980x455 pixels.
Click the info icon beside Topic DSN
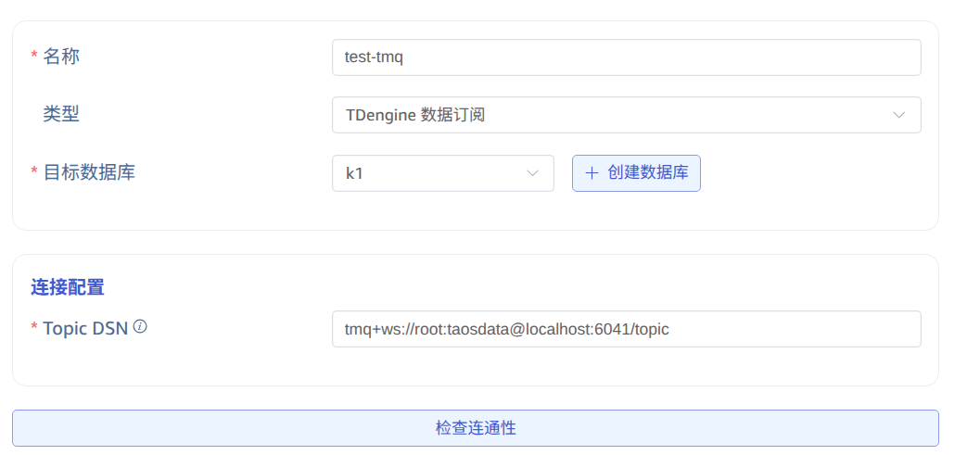coord(141,327)
